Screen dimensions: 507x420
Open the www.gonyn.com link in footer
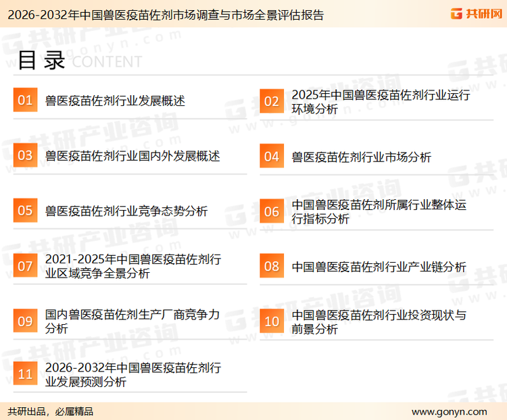pos(450,412)
